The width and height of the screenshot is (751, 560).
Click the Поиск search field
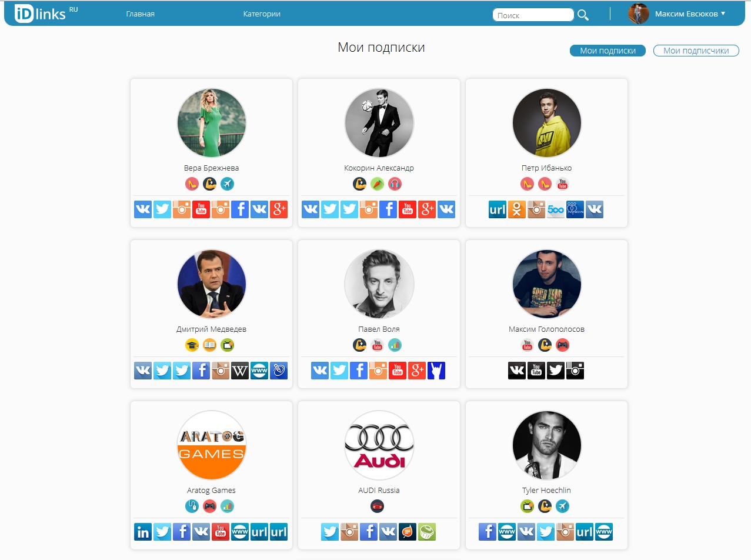(x=533, y=15)
